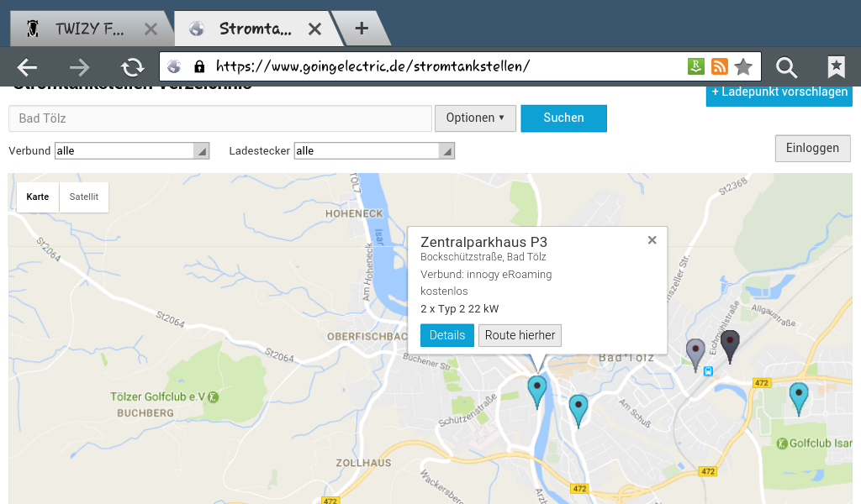861x504 pixels.
Task: Switch map to Satellit view
Action: pos(84,197)
